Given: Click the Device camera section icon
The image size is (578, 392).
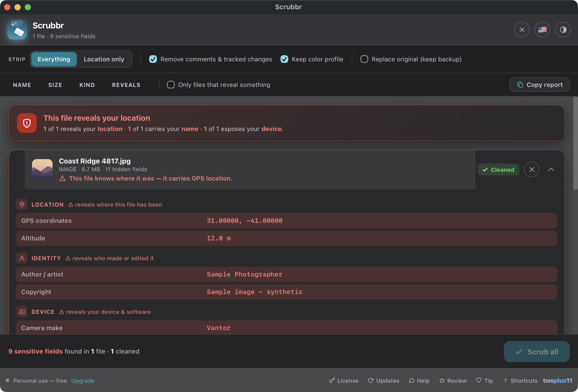Looking at the screenshot, I should coord(22,312).
